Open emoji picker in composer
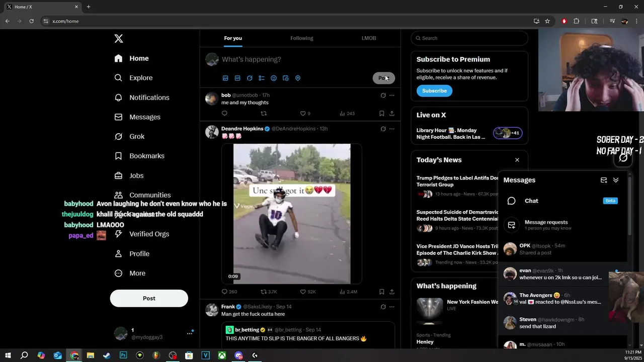The height and width of the screenshot is (362, 644). [x=274, y=78]
